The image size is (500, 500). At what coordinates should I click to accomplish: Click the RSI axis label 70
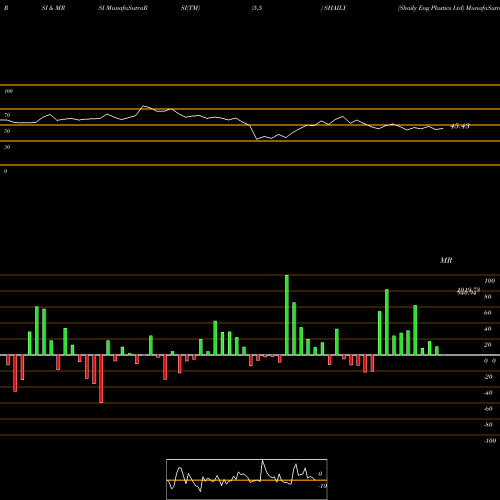[x=7, y=115]
